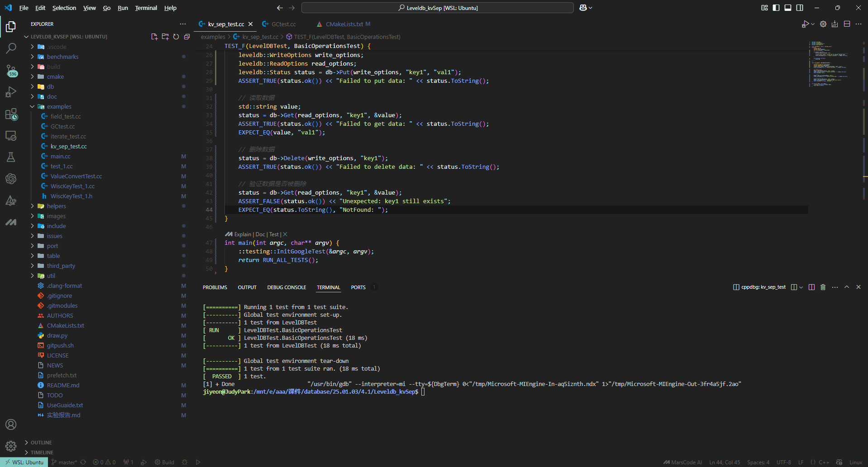Click the Customize Layout icon
The image size is (868, 467).
[764, 8]
